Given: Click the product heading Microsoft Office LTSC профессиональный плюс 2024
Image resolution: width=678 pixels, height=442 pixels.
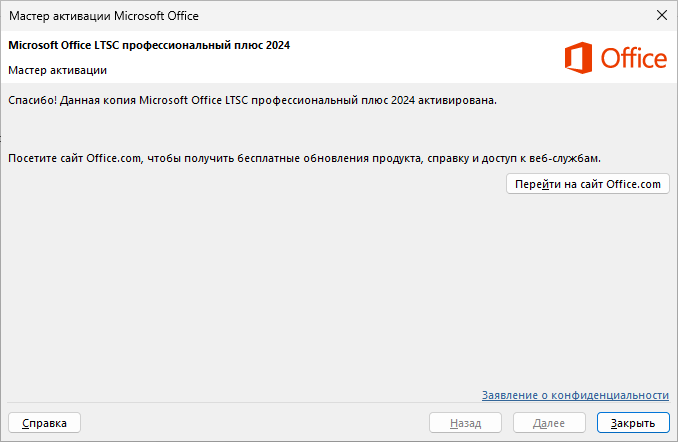Looking at the screenshot, I should (x=149, y=45).
